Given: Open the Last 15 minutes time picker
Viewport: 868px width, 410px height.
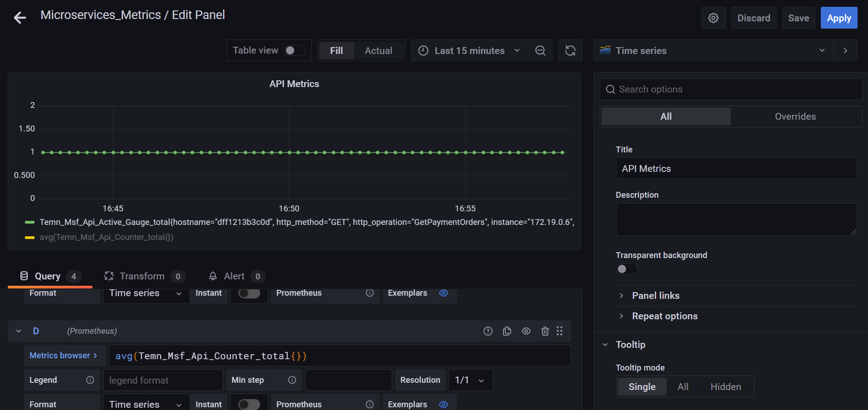Looking at the screenshot, I should tap(469, 51).
